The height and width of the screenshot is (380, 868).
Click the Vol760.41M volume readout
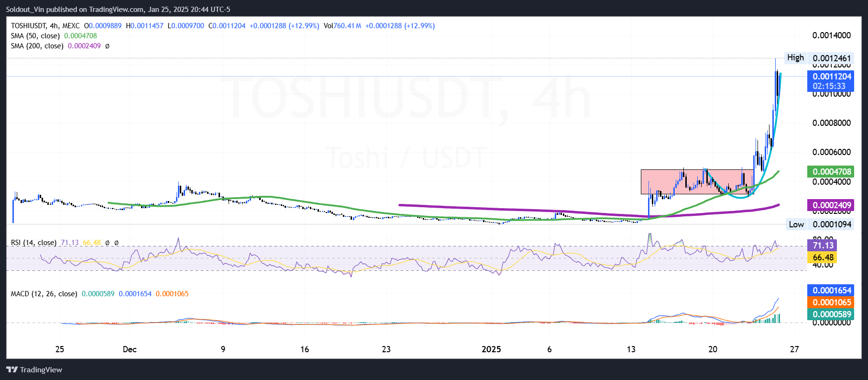point(342,26)
